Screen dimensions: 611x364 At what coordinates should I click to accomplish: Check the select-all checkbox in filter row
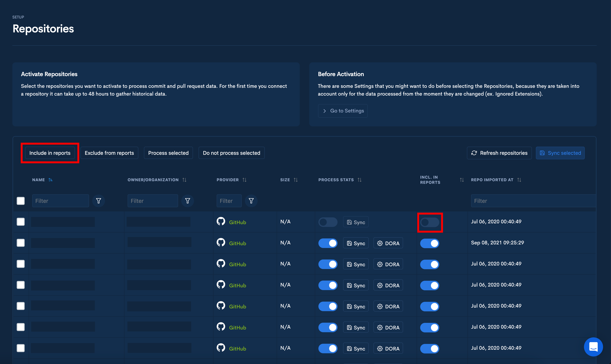(21, 201)
